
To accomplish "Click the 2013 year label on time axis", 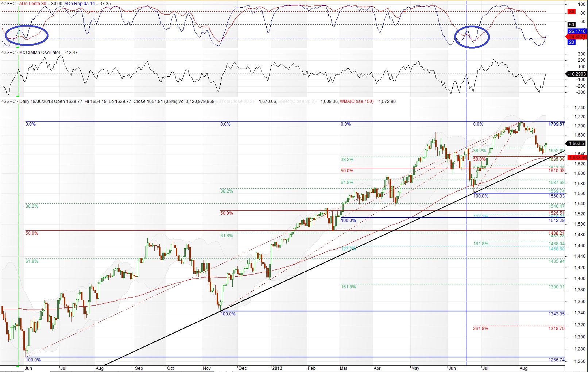I will pos(277,368).
